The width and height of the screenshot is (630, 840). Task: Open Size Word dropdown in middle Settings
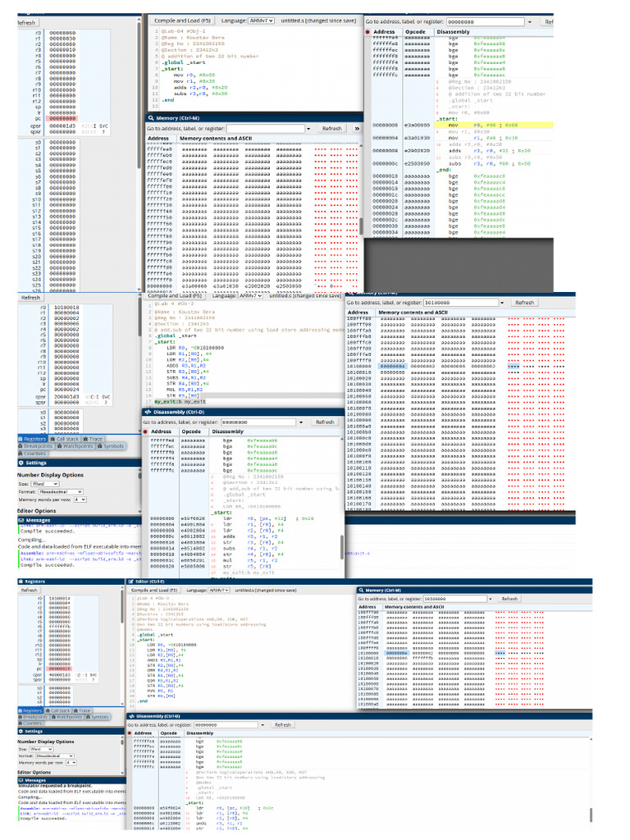click(x=44, y=484)
